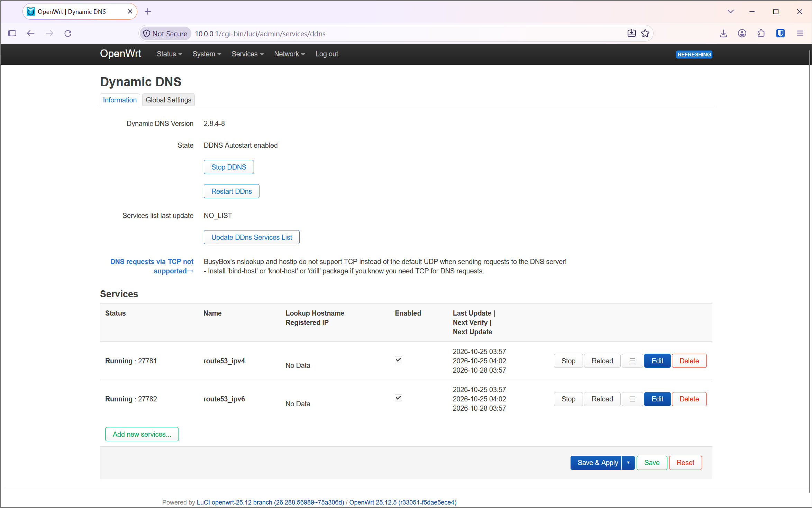812x508 pixels.
Task: Expand the Services menu dropdown
Action: click(x=247, y=54)
